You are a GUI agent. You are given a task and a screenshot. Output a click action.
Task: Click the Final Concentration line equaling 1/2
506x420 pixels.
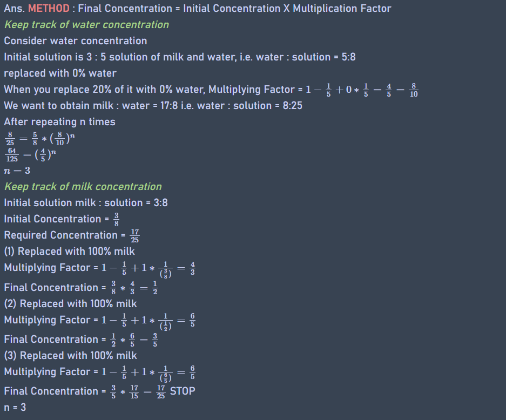point(81,288)
